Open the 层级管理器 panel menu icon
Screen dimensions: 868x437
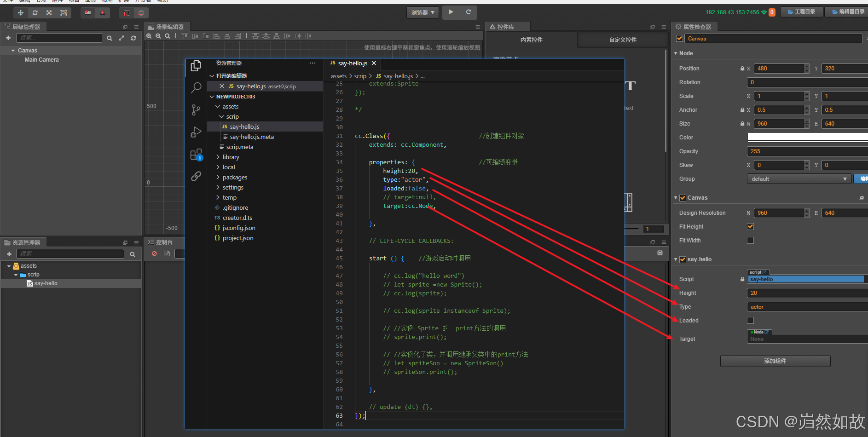coord(136,27)
